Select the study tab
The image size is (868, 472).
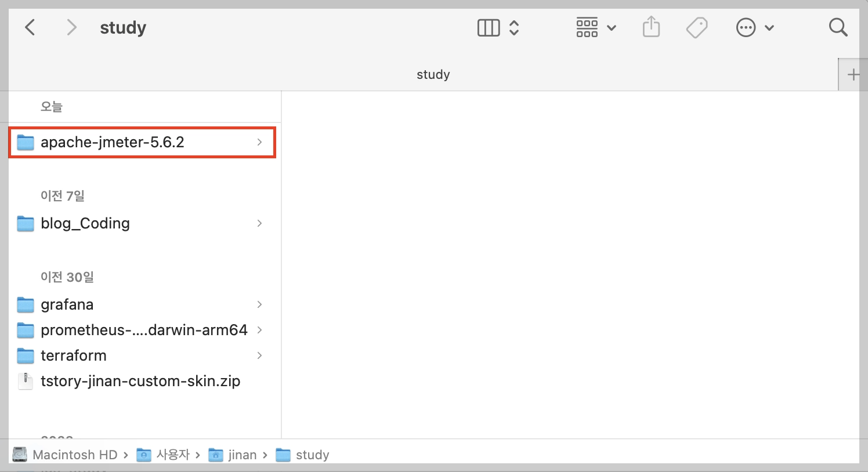coord(433,74)
